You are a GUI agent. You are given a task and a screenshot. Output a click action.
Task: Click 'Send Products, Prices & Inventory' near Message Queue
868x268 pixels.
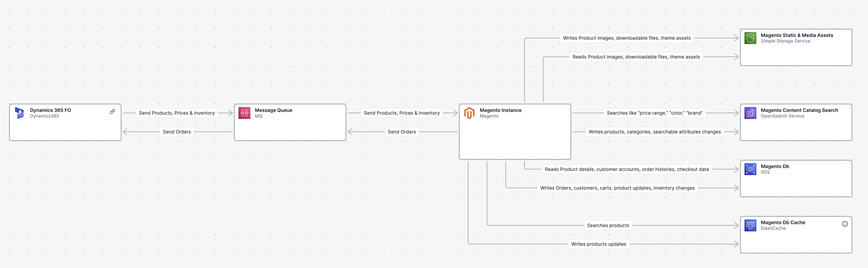(401, 113)
